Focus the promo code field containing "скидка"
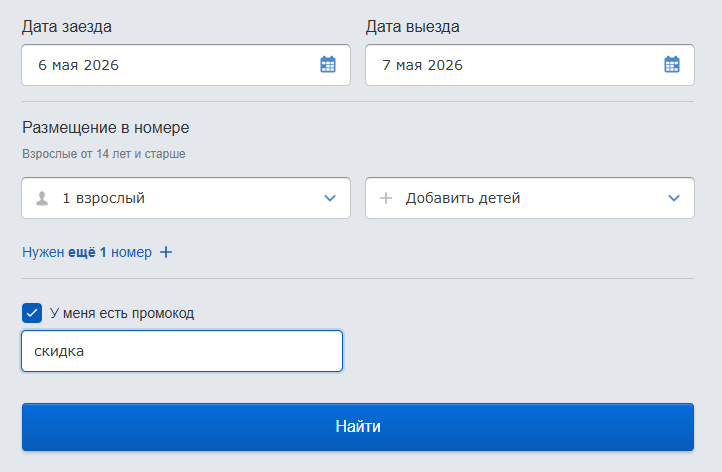Screen dimensions: 722x472 click(x=182, y=351)
